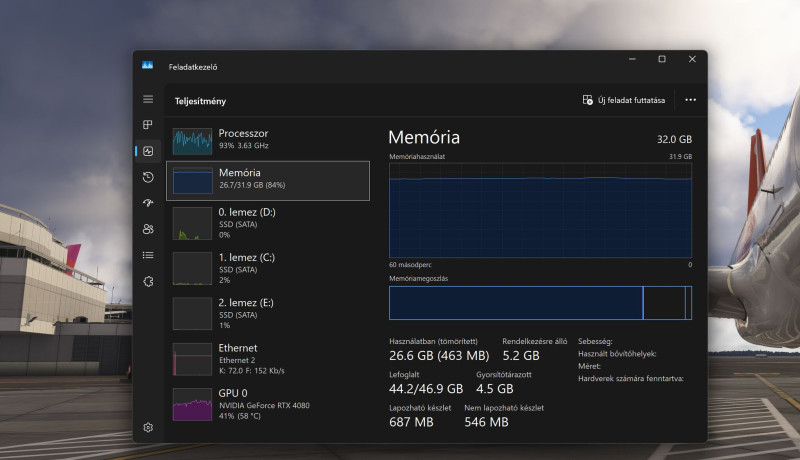The height and width of the screenshot is (460, 800).
Task: View the 1. lemez (C:) disk
Action: pyautogui.click(x=270, y=268)
